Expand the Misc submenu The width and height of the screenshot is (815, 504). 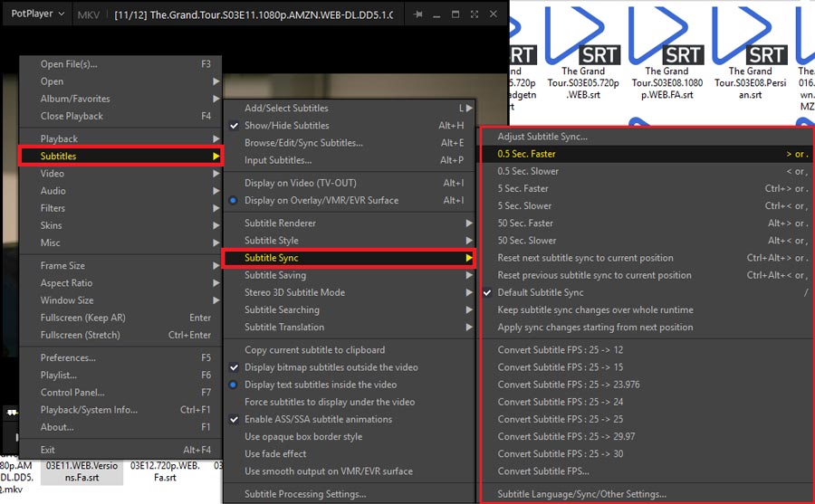coord(120,242)
